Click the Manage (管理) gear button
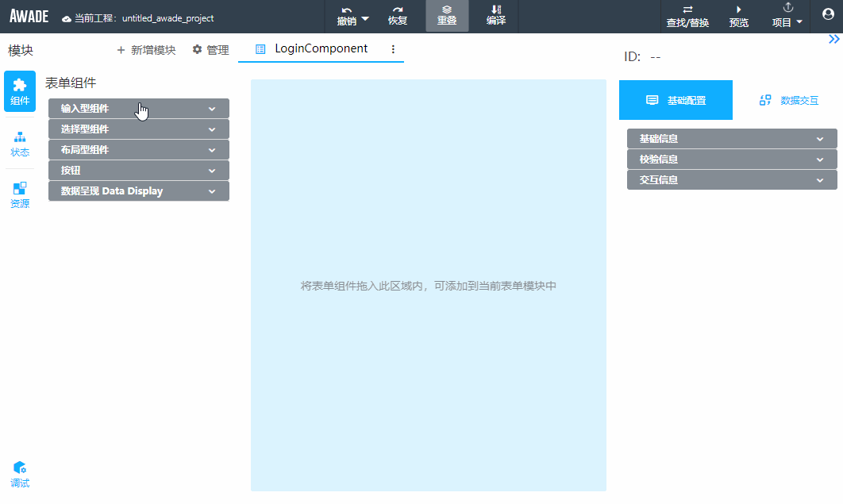 [x=210, y=50]
